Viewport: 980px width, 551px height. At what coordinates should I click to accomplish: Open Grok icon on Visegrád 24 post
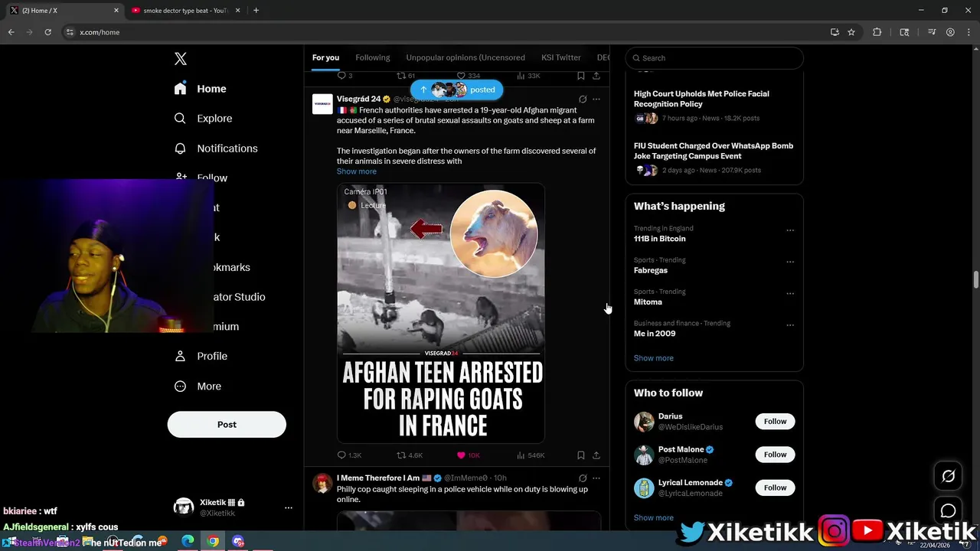pyautogui.click(x=583, y=99)
